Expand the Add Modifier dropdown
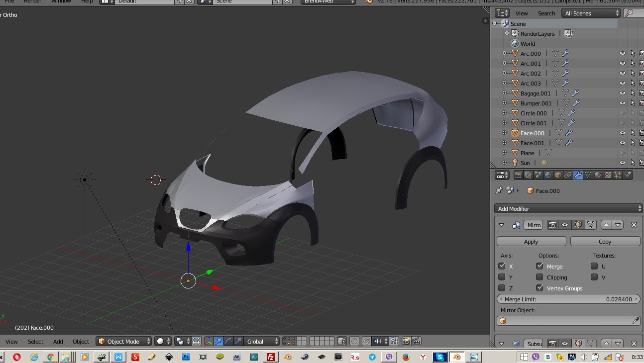 point(568,208)
